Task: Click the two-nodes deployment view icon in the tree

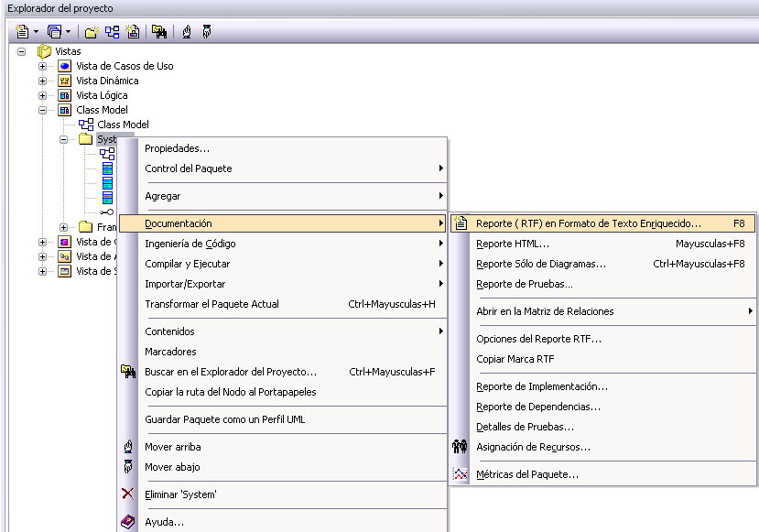Action: point(64,256)
